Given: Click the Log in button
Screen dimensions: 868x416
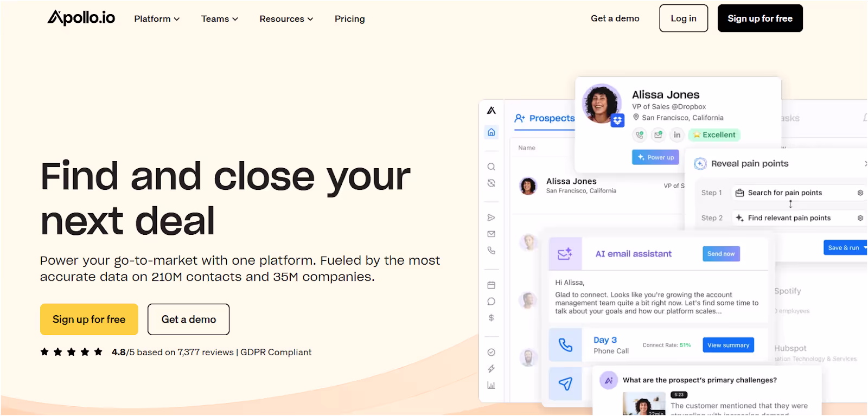Looking at the screenshot, I should pyautogui.click(x=684, y=18).
